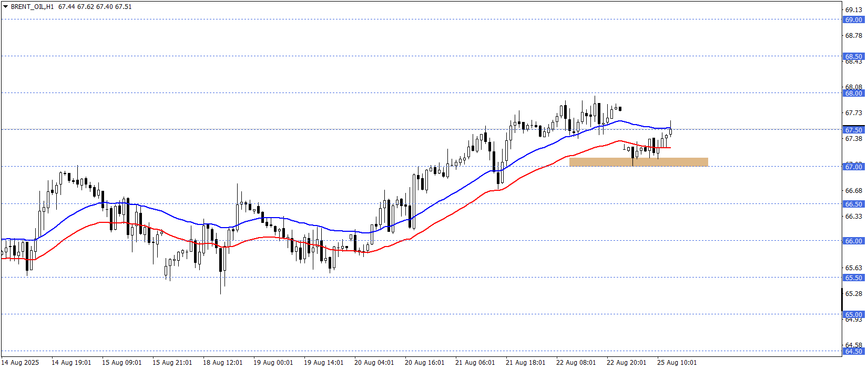This screenshot has height=369, width=868.
Task: Click the 65.00 price level tag
Action: (853, 314)
